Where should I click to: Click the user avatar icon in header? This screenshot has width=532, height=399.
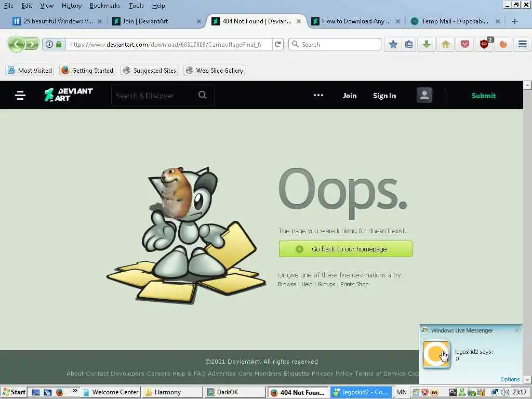(x=424, y=96)
